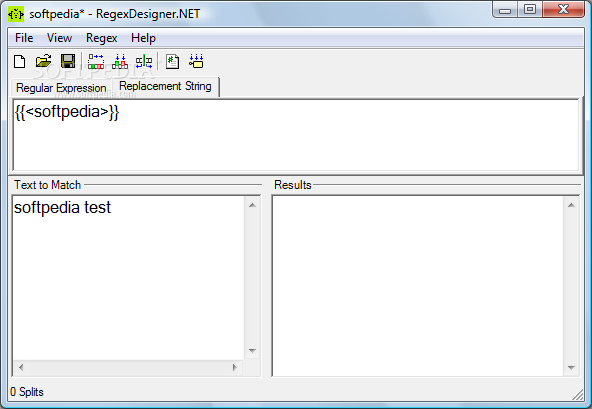The width and height of the screenshot is (592, 409).
Task: Open the View menu
Action: pos(59,38)
